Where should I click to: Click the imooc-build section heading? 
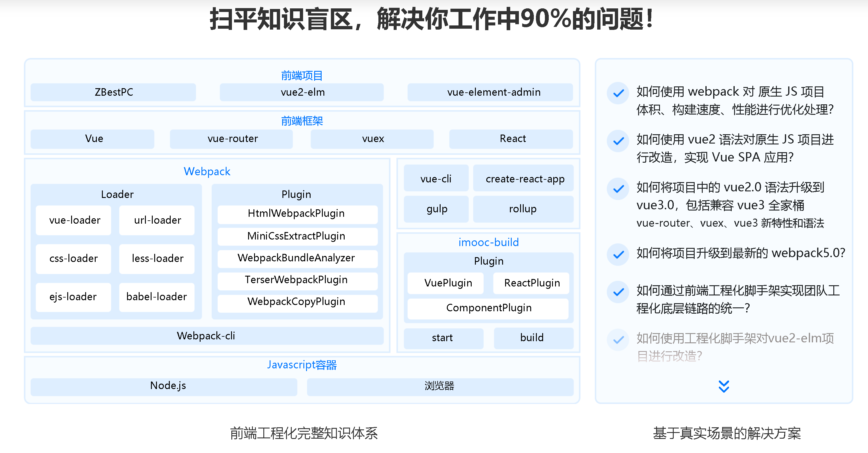click(x=489, y=242)
